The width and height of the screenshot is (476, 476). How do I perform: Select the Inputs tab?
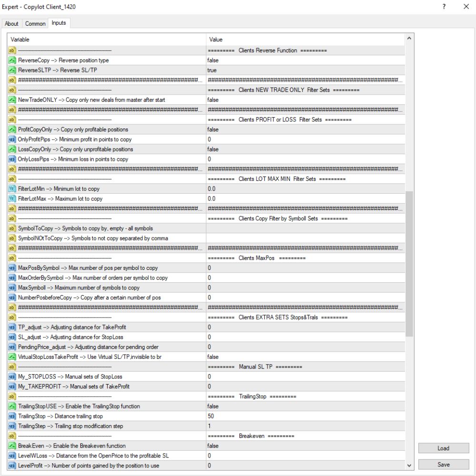coord(59,23)
